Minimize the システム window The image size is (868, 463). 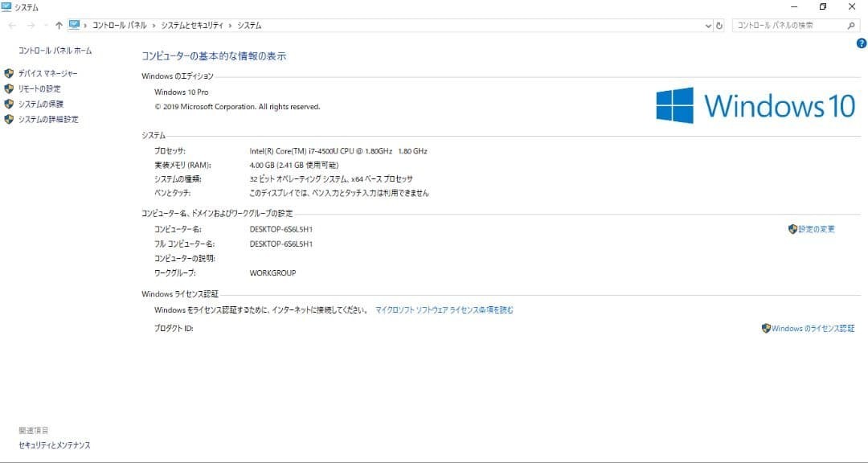[794, 7]
